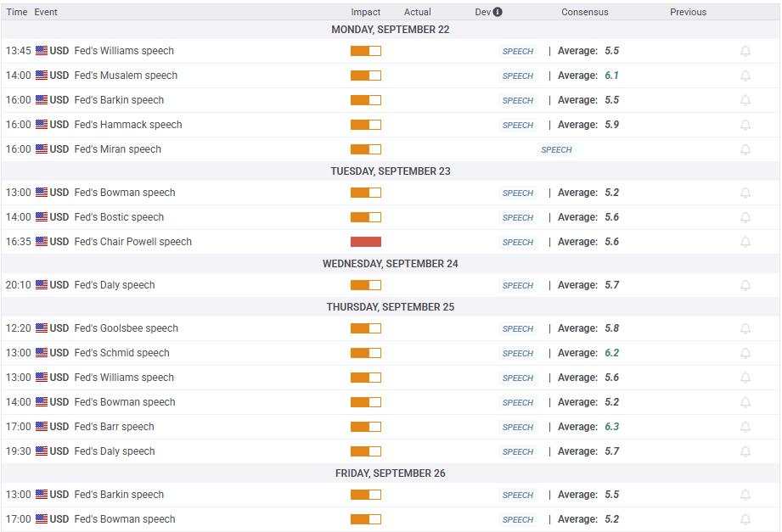The image size is (782, 532).
Task: Expand the FRIDAY, SEPTEMBER 26 date header
Action: click(x=391, y=472)
